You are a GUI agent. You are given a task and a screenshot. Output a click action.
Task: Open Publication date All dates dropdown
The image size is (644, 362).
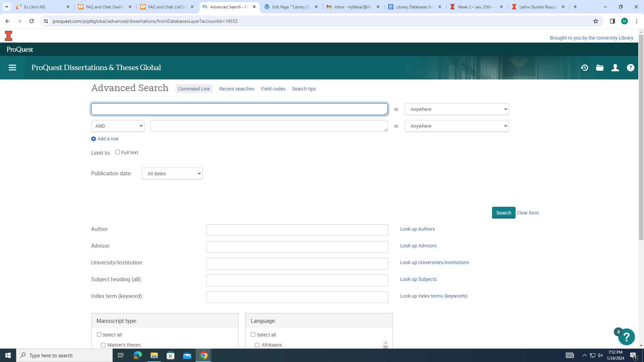pyautogui.click(x=172, y=174)
